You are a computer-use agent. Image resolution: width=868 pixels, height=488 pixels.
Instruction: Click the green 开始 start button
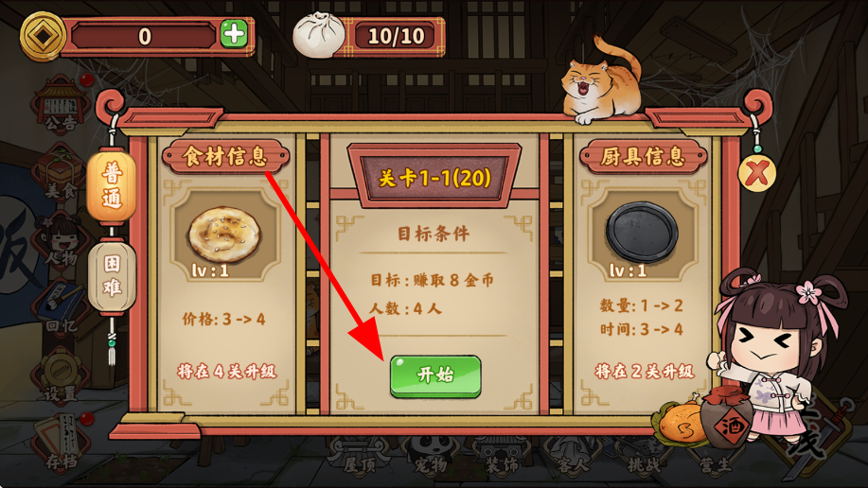[435, 376]
